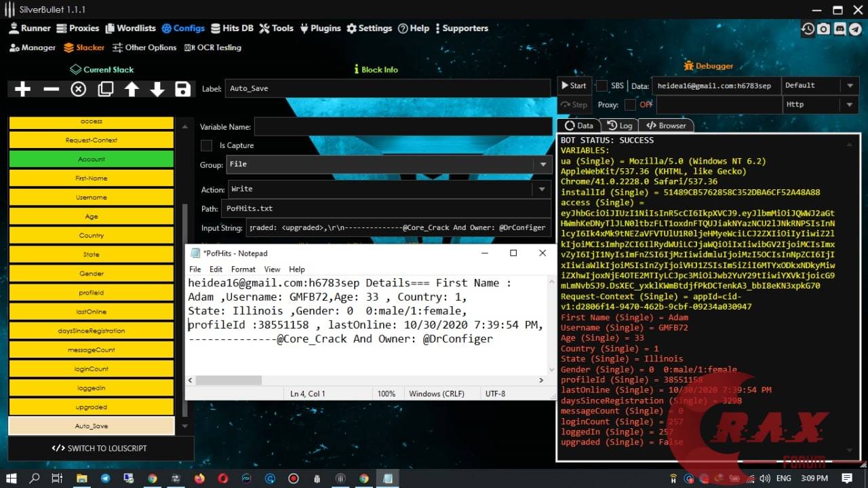This screenshot has height=488, width=868.
Task: Switch to OCR Testing sub-tab
Action: pyautogui.click(x=213, y=48)
